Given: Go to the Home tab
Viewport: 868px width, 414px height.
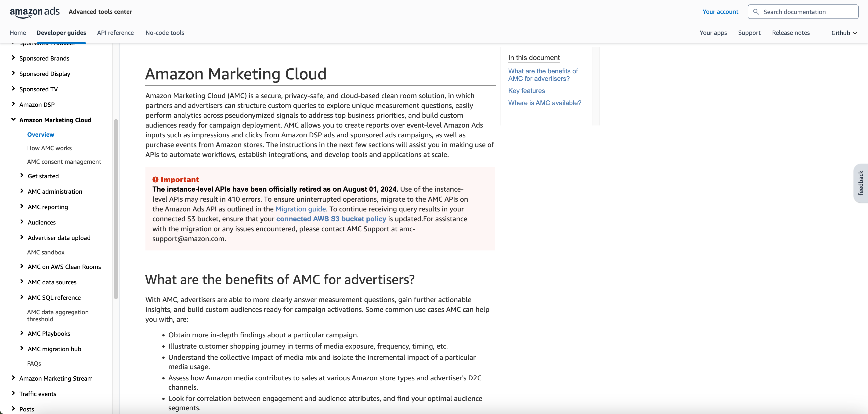Looking at the screenshot, I should [x=18, y=33].
